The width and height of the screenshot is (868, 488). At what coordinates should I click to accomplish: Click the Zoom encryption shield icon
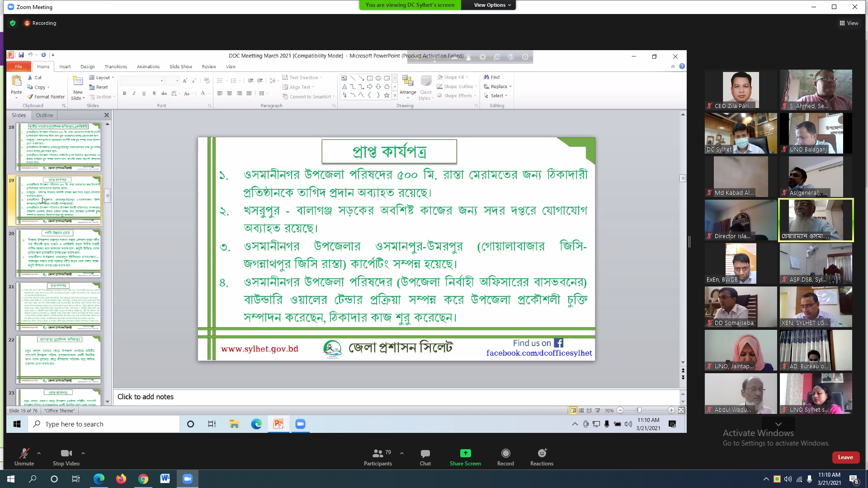[13, 23]
